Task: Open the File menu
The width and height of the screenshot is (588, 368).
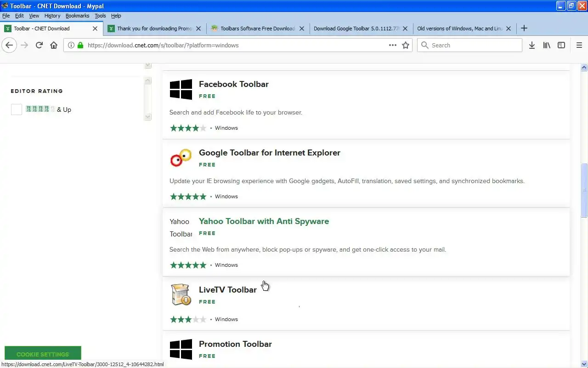Action: [x=6, y=16]
